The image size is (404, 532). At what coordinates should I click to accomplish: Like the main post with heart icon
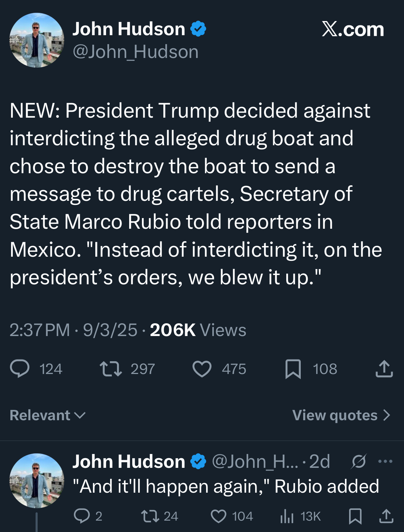(202, 369)
